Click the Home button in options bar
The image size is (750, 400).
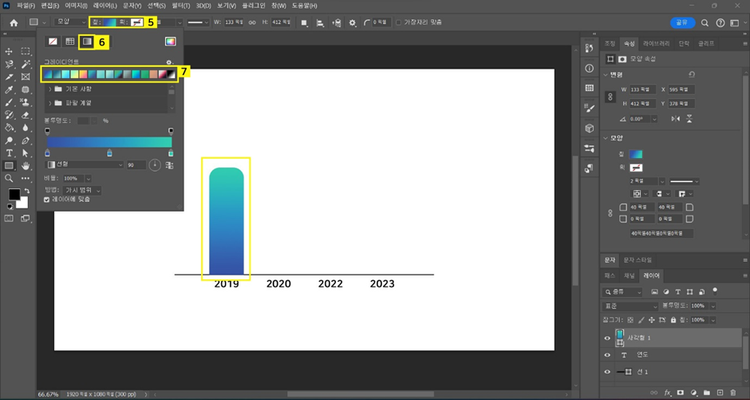14,21
